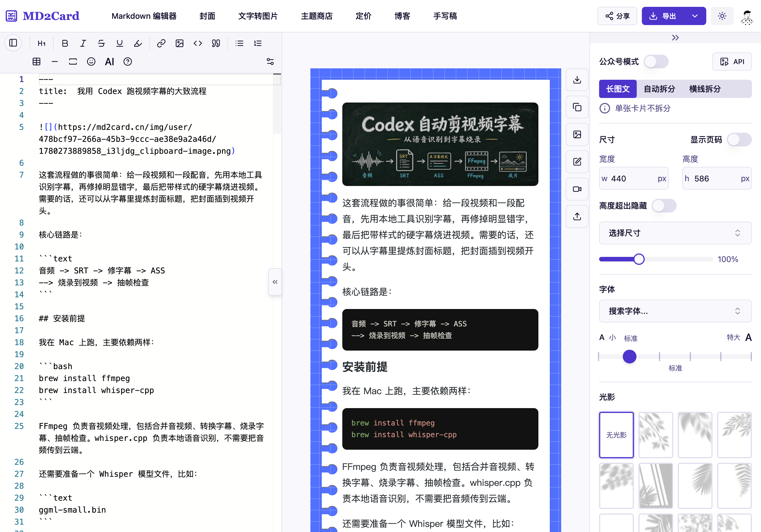
Task: Open the emoji picker
Action: pos(91,62)
